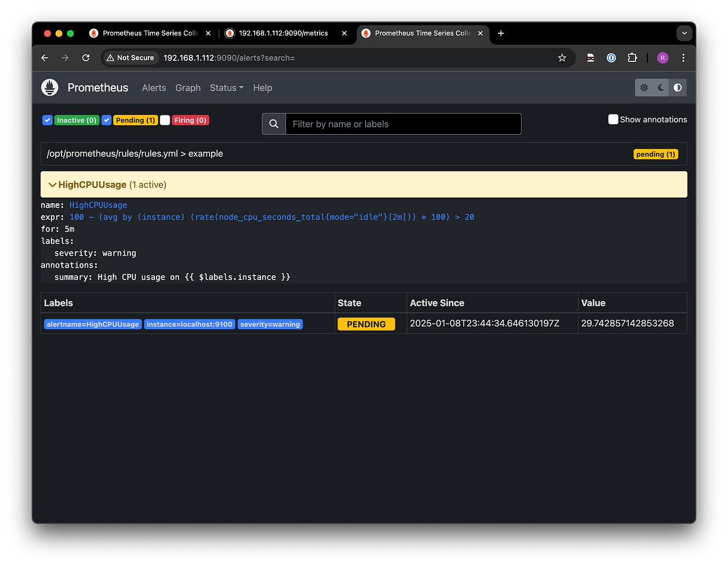Image resolution: width=728 pixels, height=566 pixels.
Task: Click the Pending (1) yellow badge
Action: (x=135, y=120)
